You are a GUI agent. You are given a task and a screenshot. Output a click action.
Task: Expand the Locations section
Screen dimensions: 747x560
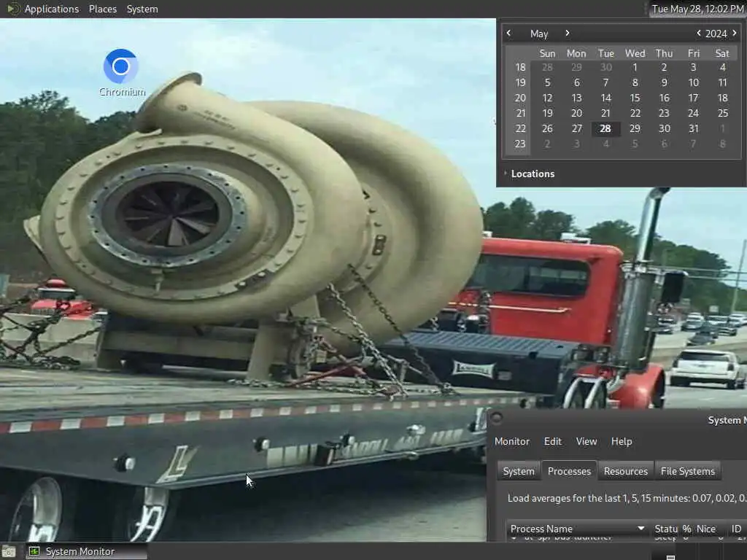pos(529,174)
